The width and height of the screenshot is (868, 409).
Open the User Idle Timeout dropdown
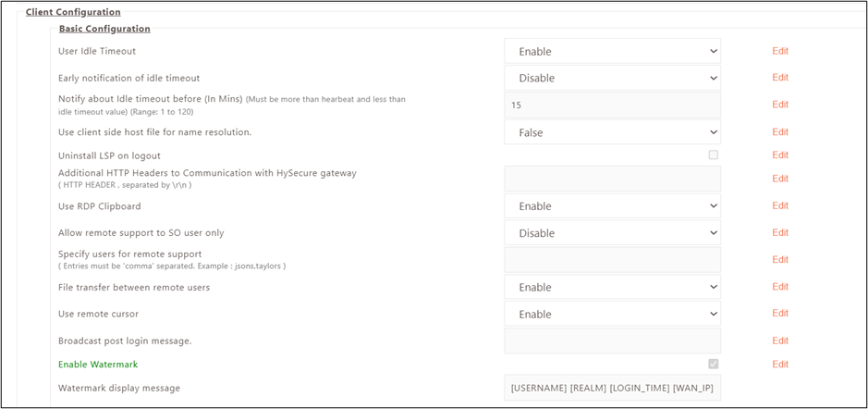tap(611, 52)
